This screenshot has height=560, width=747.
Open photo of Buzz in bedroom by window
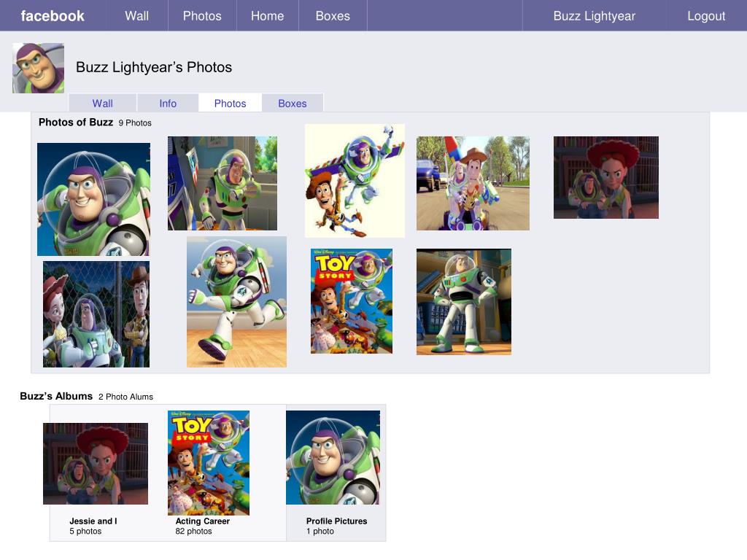(222, 183)
